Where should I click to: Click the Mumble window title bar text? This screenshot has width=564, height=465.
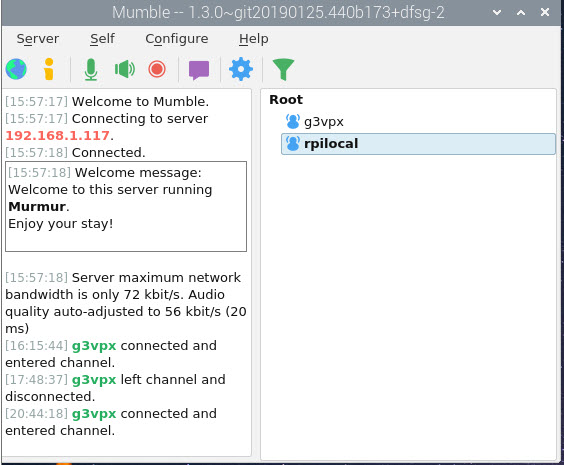(x=278, y=13)
